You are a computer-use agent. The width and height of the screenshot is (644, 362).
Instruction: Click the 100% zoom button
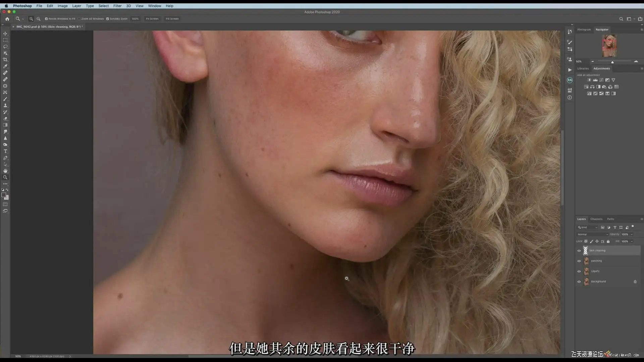click(x=135, y=19)
